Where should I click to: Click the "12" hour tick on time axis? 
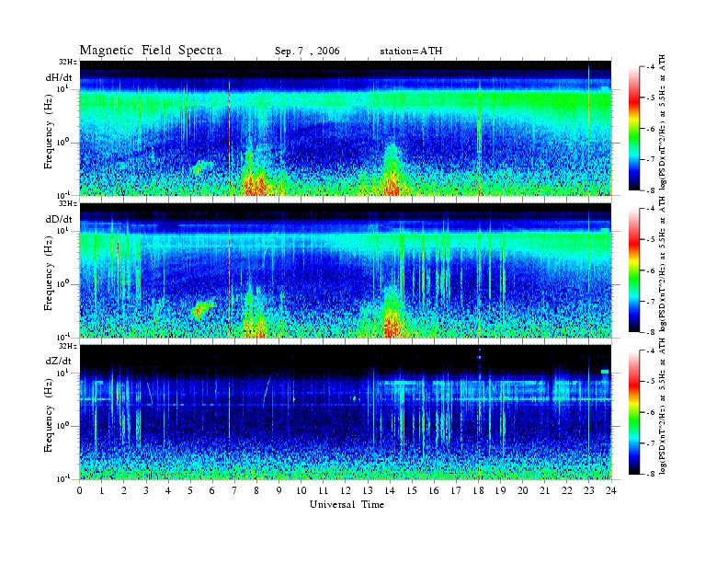tap(346, 491)
